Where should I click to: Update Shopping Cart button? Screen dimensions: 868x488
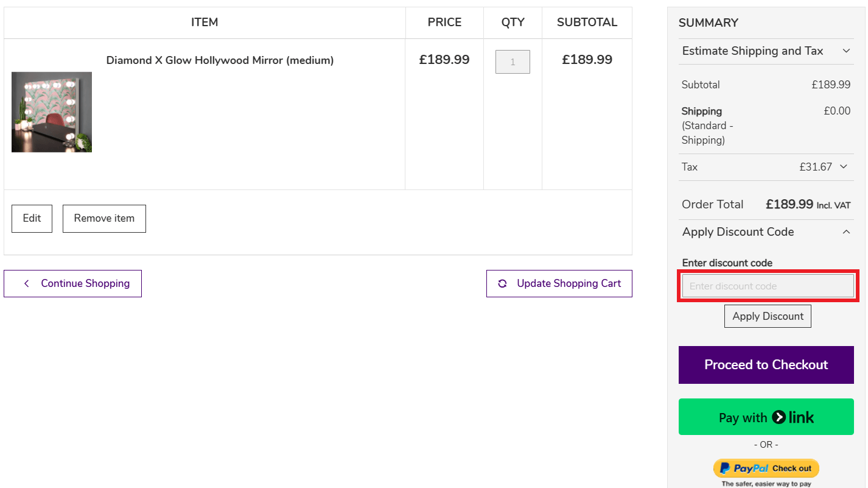click(559, 283)
